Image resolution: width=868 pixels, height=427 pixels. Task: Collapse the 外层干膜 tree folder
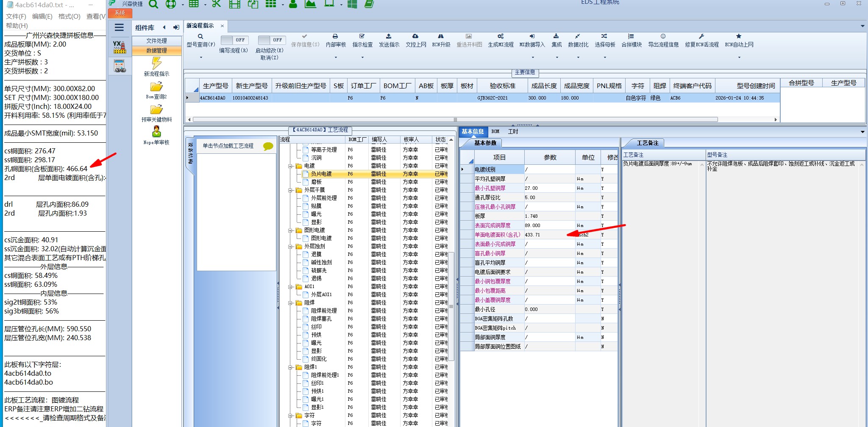tap(291, 190)
